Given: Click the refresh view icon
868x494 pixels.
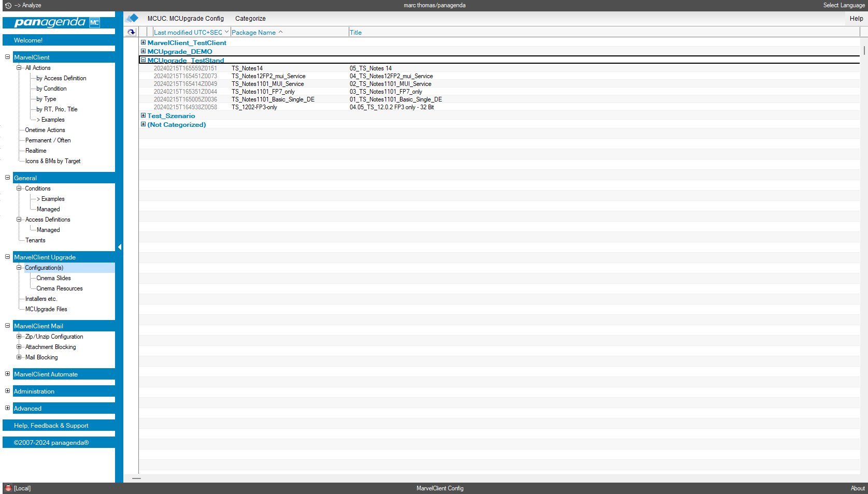Looking at the screenshot, I should coord(131,32).
